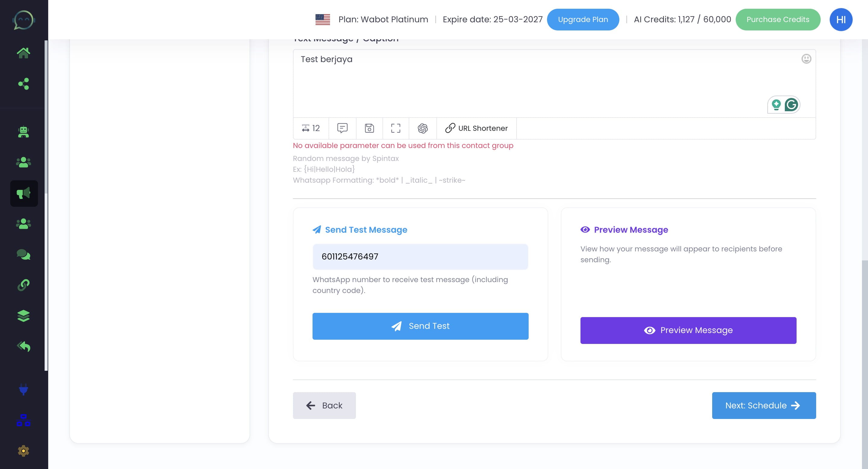This screenshot has height=469, width=868.
Task: Open the message template comment icon
Action: [x=342, y=128]
